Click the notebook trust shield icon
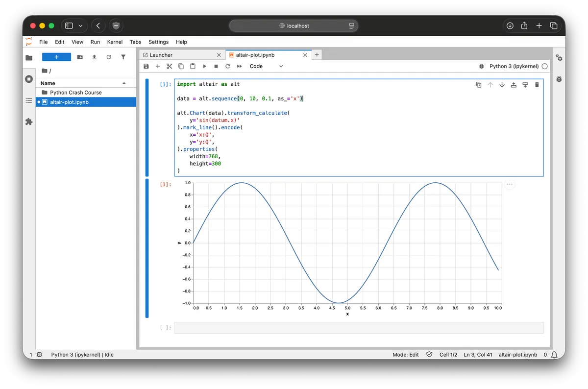This screenshot has width=588, height=389. [x=429, y=354]
